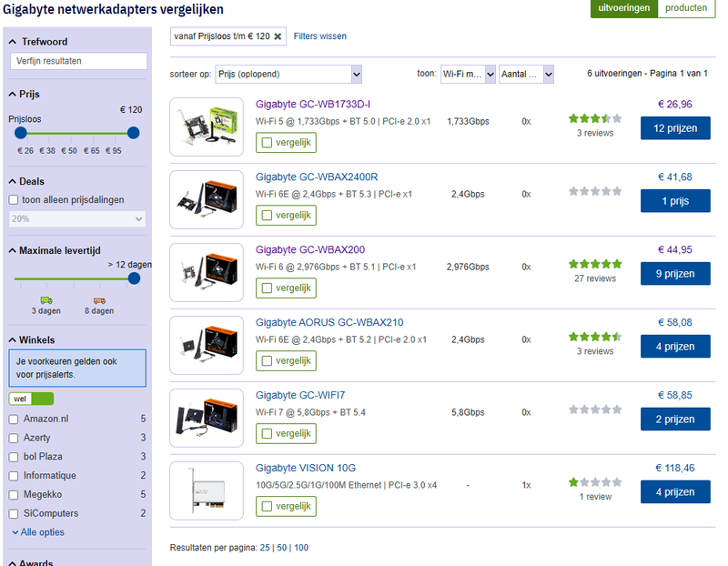This screenshot has width=728, height=566.
Task: Collapse the Maximale levertijd section
Action: [x=55, y=251]
